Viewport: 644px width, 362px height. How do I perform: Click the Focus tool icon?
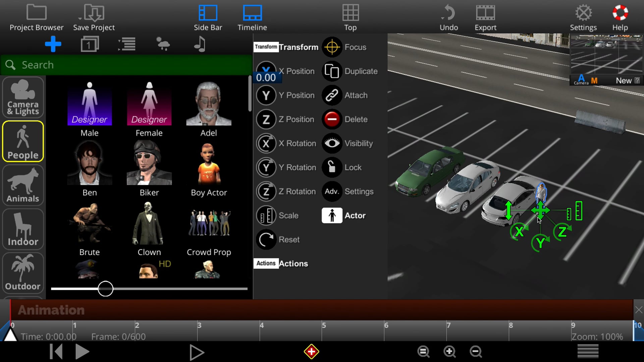[332, 47]
